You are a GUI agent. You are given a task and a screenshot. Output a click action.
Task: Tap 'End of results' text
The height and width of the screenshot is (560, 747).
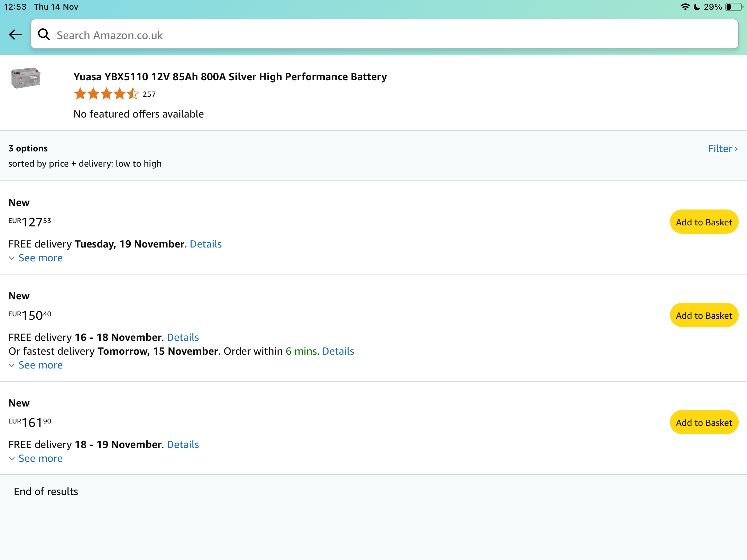(x=46, y=492)
